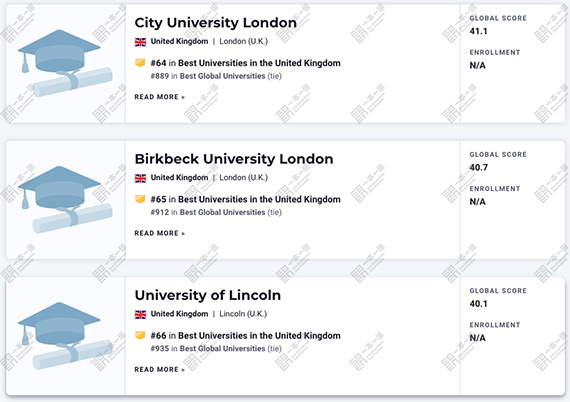
Task: Open #64 Best Universities in United Kingdom link
Action: (245, 63)
